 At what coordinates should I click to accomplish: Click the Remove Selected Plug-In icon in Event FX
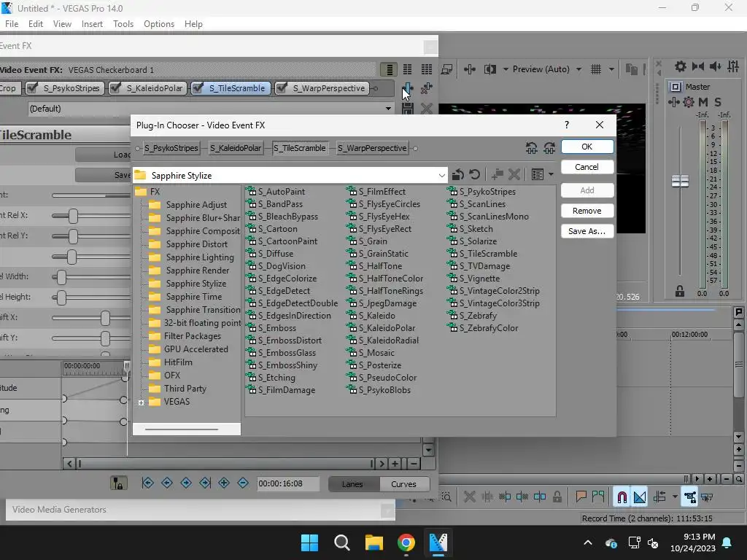click(x=427, y=88)
